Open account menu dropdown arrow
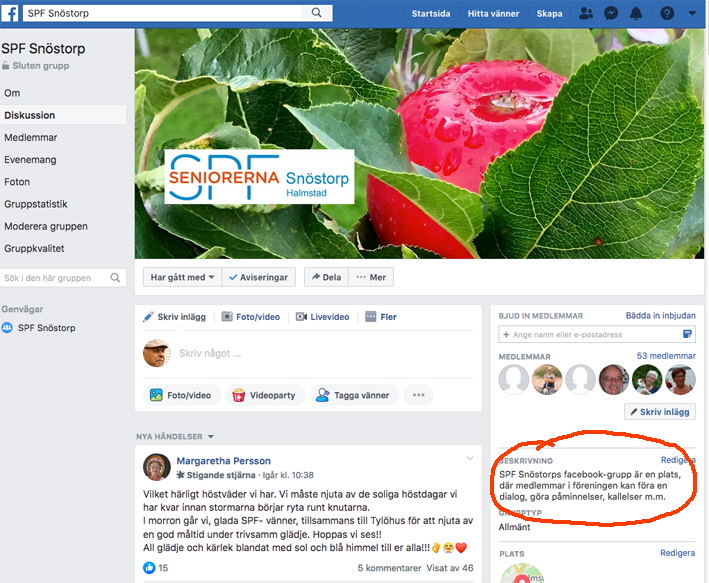709x583 pixels. (x=692, y=13)
